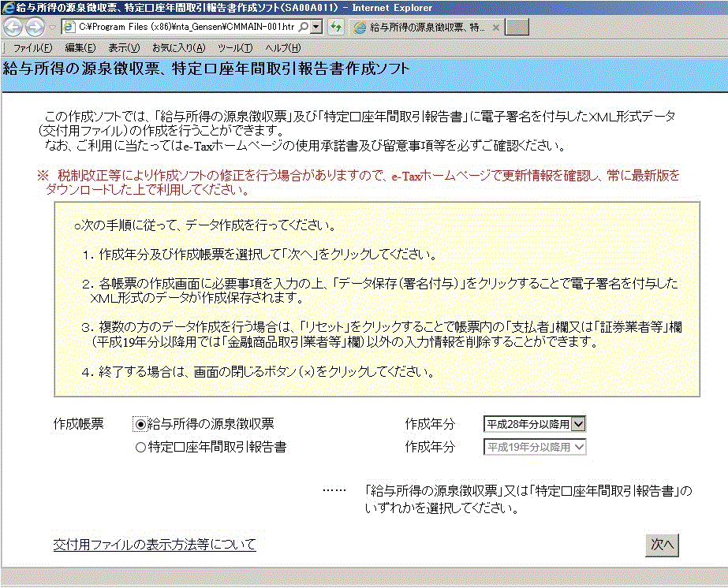Close the 給与所得の源泉徴収票 browser tab
728x588 pixels.
point(496,28)
